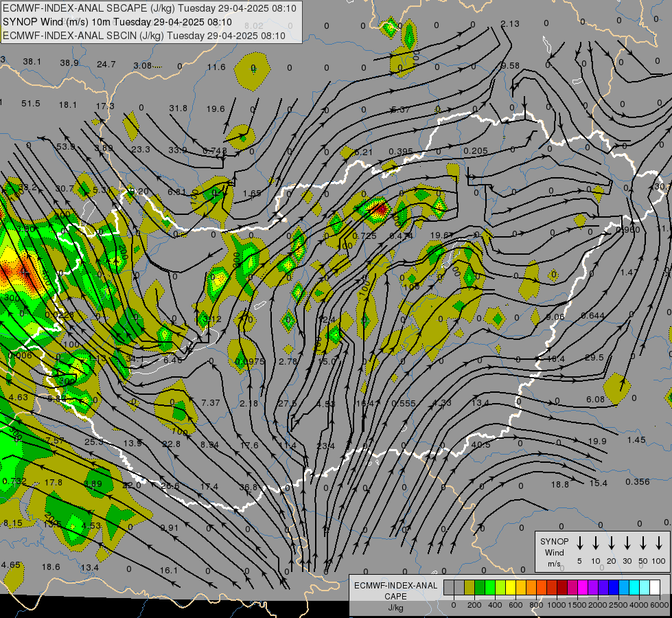Select the dark red swatch on CAPE scale
This screenshot has height=618, width=672.
(562, 588)
